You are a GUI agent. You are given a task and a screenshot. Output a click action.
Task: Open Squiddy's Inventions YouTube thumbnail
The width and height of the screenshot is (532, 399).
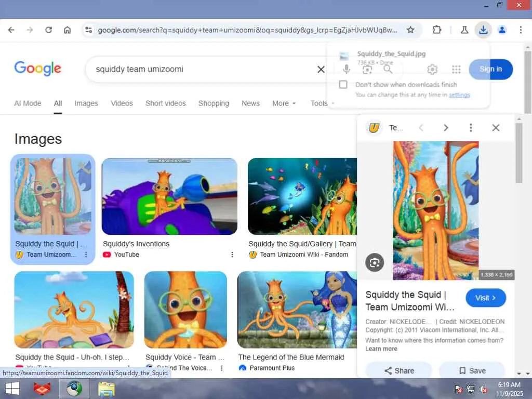pos(169,196)
